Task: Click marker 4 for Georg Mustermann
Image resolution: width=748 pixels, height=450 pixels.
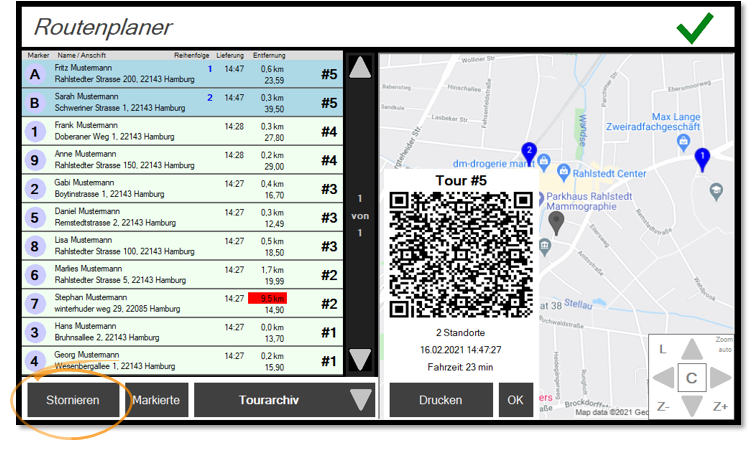Action: [x=35, y=361]
